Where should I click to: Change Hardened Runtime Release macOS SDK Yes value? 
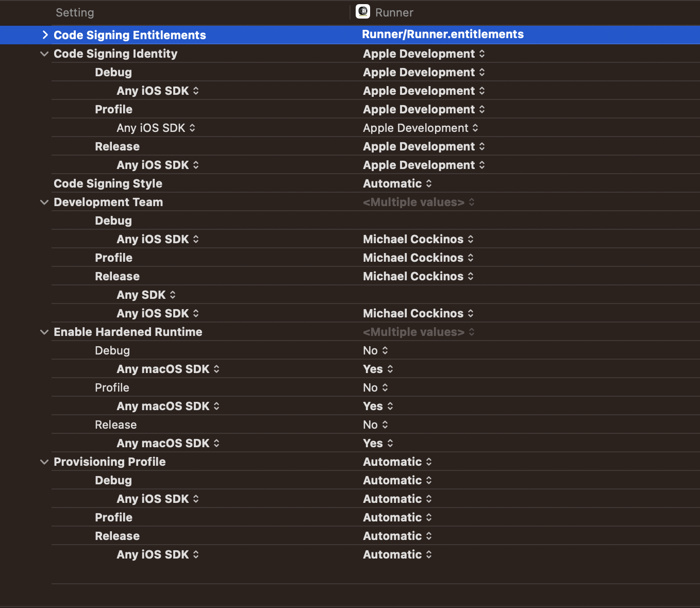coord(378,443)
